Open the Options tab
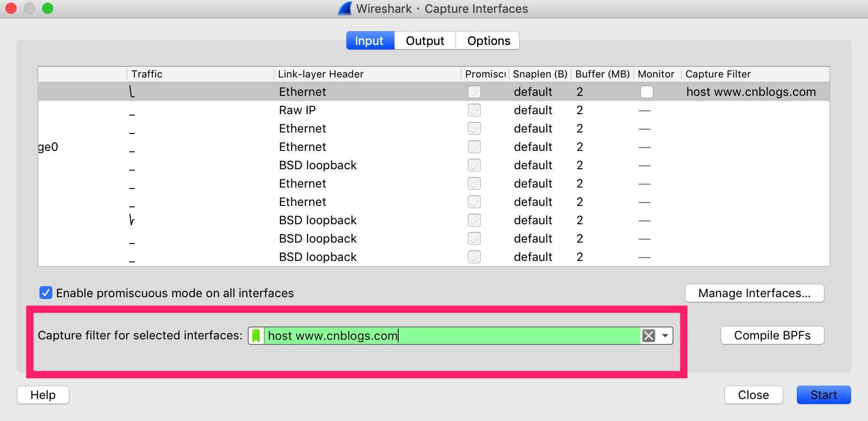The image size is (868, 421). click(488, 41)
